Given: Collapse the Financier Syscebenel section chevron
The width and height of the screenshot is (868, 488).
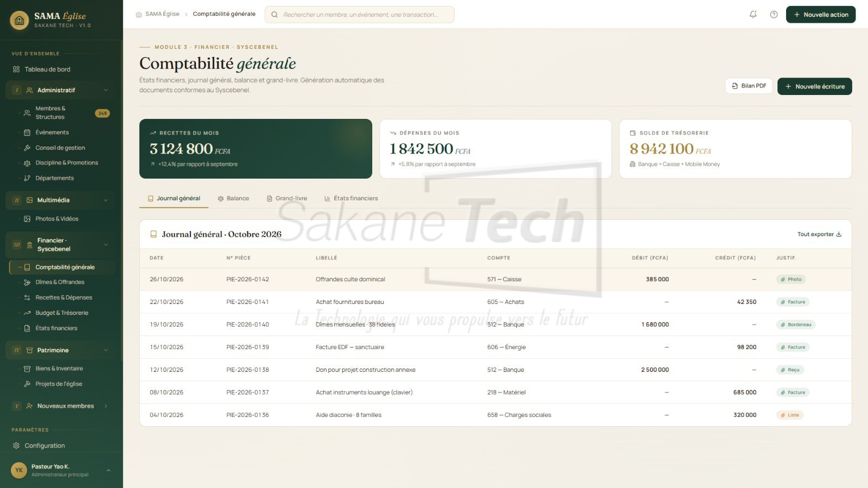Looking at the screenshot, I should tap(106, 245).
